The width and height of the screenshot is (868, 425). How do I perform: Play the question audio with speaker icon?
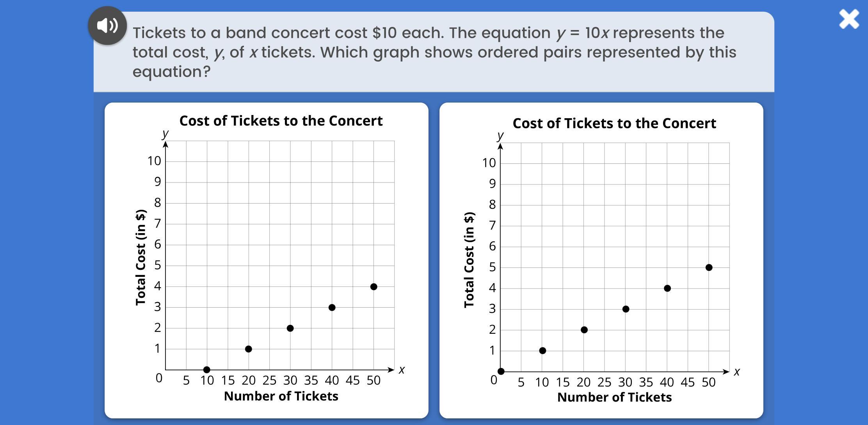(x=107, y=26)
